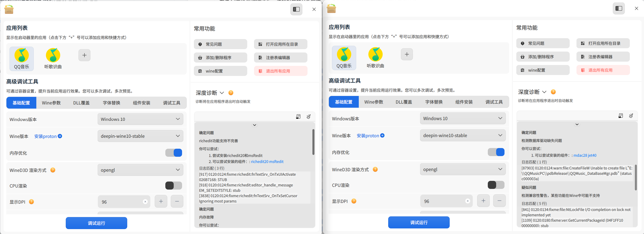The image size is (644, 234).
Task: Switch to 组件安装 tab in left window
Action: coord(142,103)
